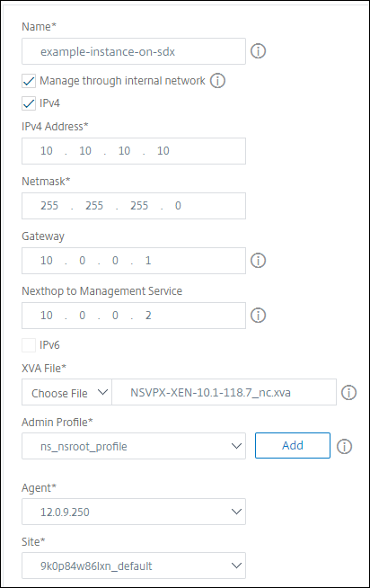The image size is (370, 588).
Task: Expand the Admin Profile dropdown
Action: pyautogui.click(x=134, y=446)
